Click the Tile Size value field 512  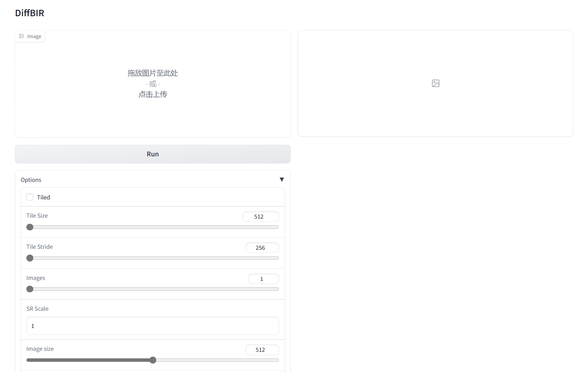[261, 217]
